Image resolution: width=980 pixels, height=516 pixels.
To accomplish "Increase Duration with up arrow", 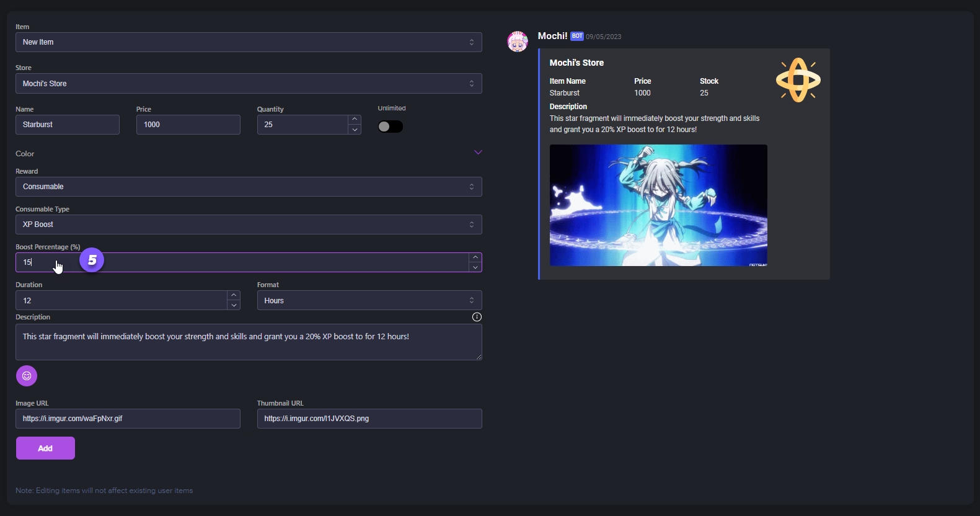I will click(234, 295).
